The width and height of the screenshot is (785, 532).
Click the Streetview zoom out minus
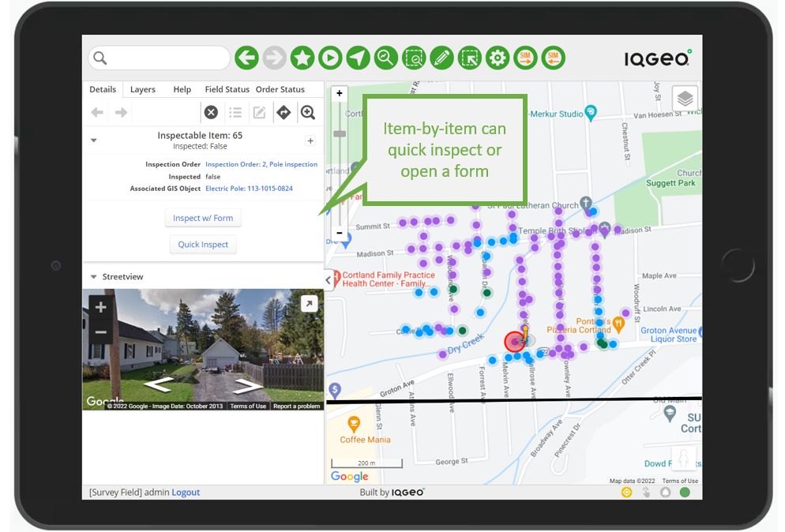pyautogui.click(x=100, y=332)
